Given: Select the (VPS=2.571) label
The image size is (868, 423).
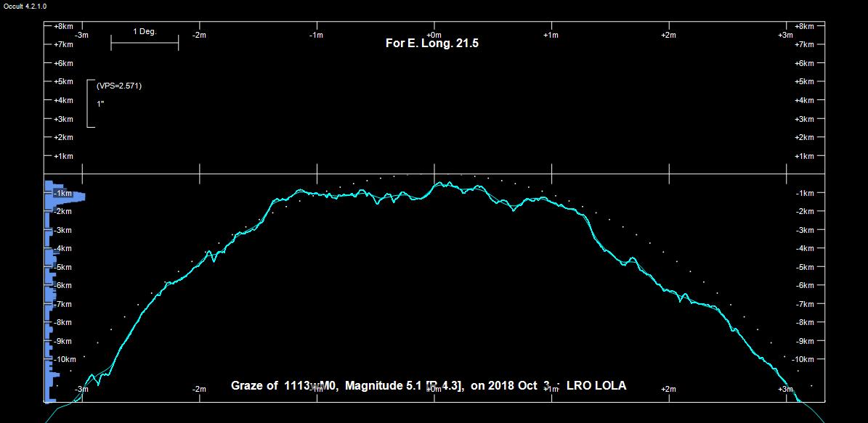Looking at the screenshot, I should [119, 86].
